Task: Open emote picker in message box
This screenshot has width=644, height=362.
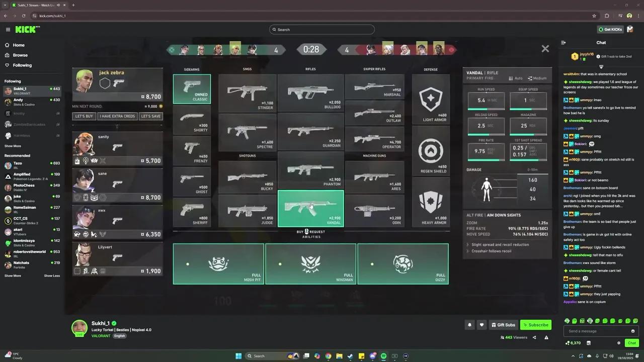Action: point(632,331)
